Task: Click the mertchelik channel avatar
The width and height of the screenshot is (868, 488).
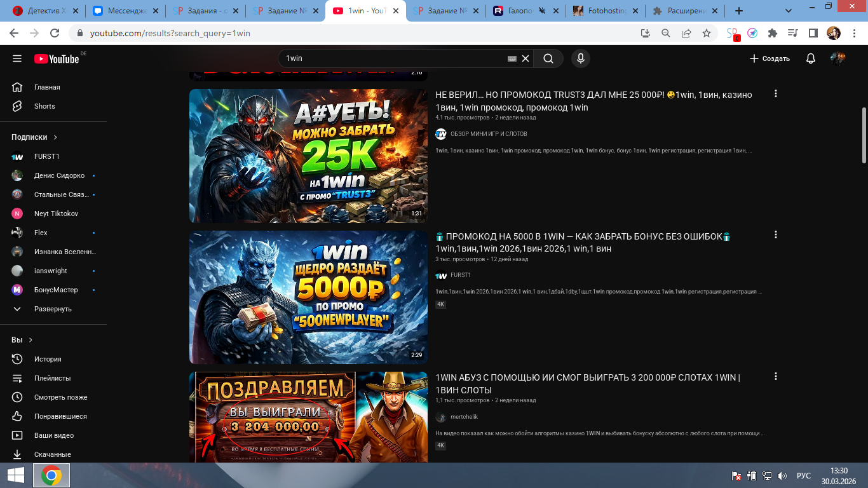Action: 441,417
